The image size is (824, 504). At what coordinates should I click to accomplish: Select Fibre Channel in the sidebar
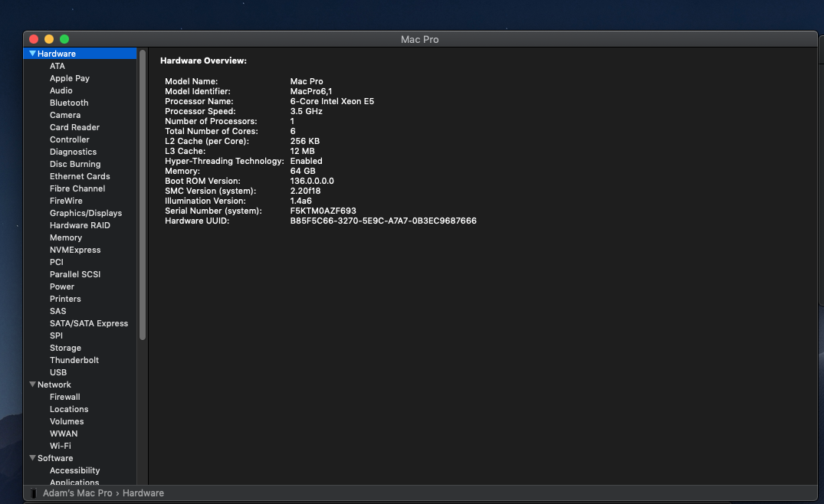pyautogui.click(x=77, y=188)
